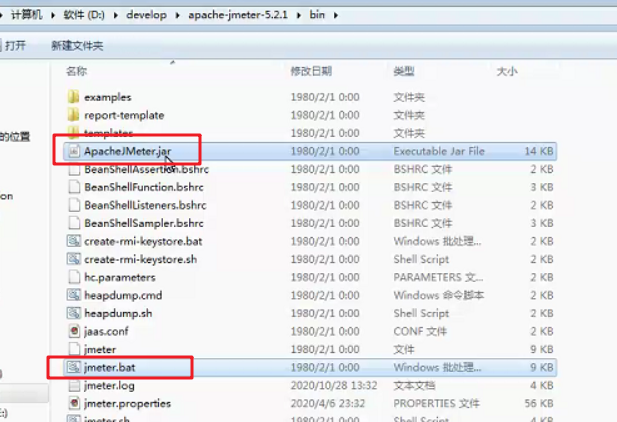This screenshot has height=422, width=617.
Task: Select BeanShellFunction.bshrc file name
Action: point(144,187)
